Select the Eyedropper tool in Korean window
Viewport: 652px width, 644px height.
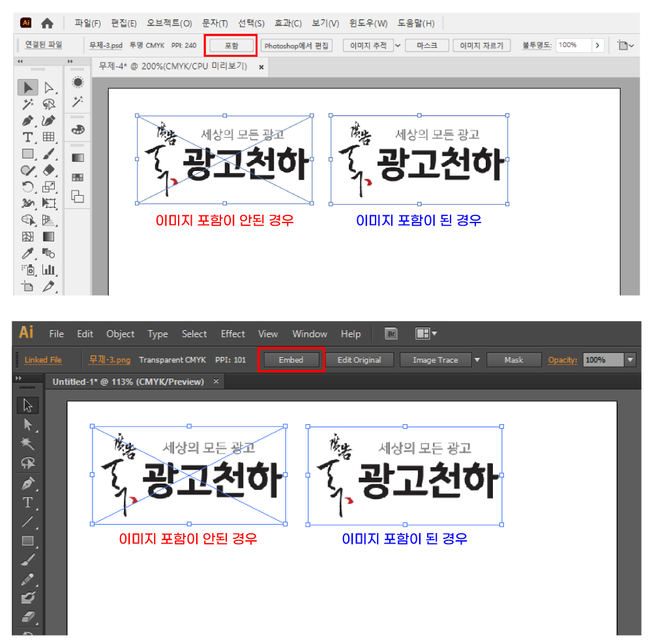tap(28, 253)
